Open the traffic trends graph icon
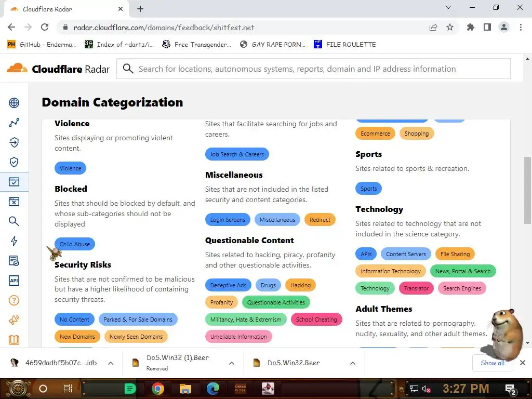This screenshot has width=532, height=399. (x=14, y=123)
